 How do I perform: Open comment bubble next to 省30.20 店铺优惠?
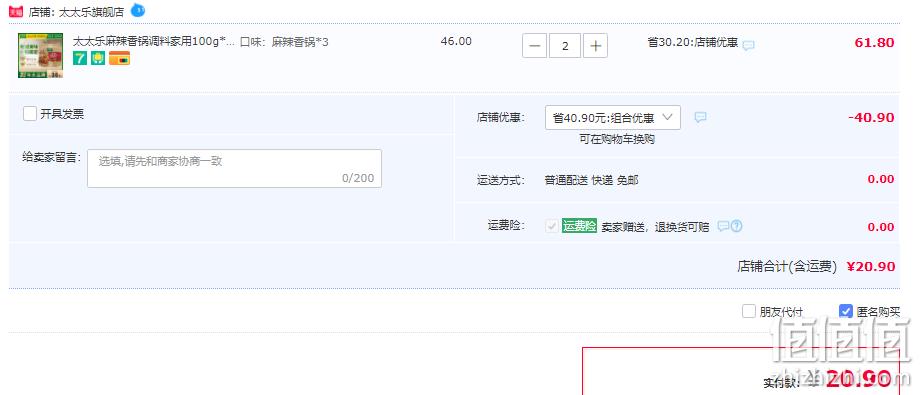[748, 45]
